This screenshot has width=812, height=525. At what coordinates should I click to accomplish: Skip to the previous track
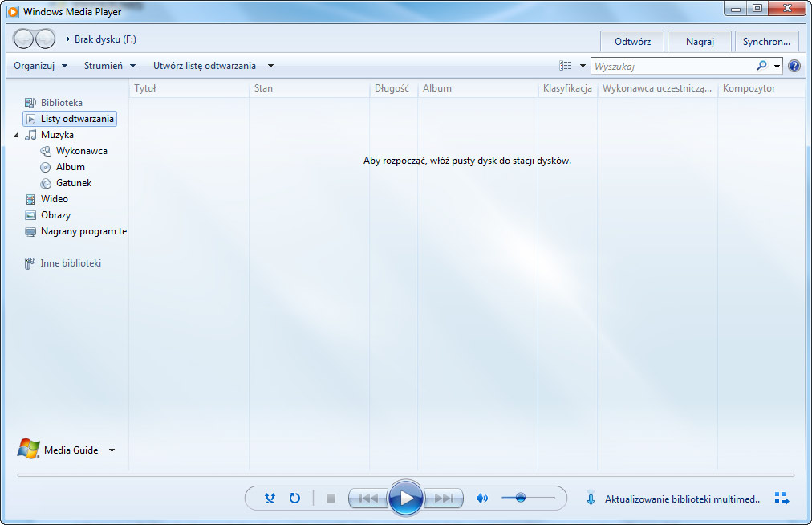pyautogui.click(x=368, y=498)
